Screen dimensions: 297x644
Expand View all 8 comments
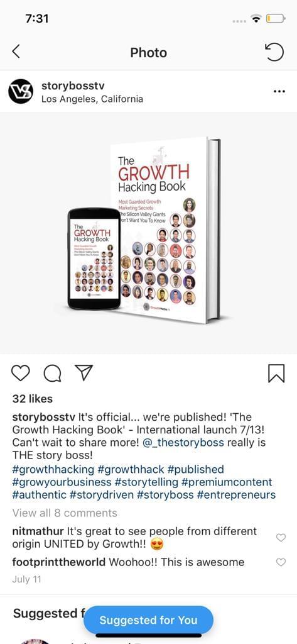click(x=65, y=513)
